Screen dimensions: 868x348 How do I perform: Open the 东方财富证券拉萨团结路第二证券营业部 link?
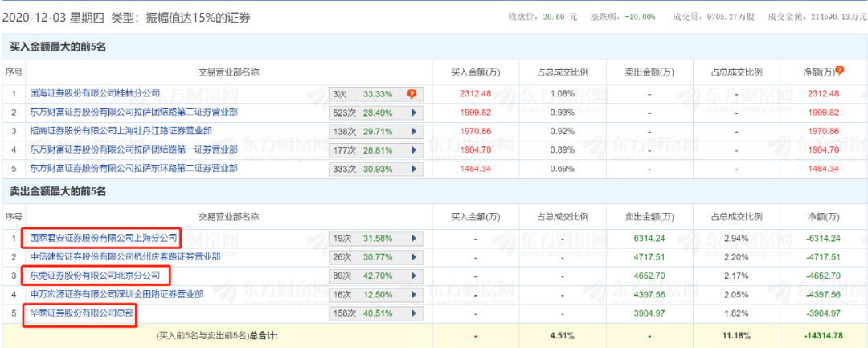click(x=134, y=112)
